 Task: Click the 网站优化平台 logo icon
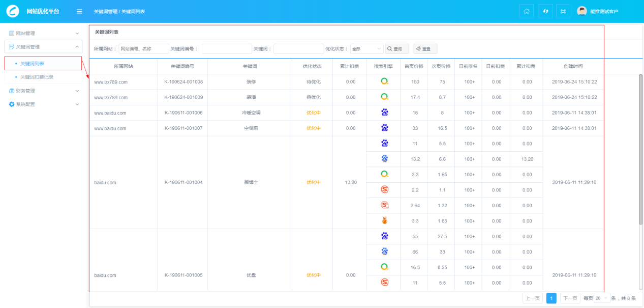[12, 11]
